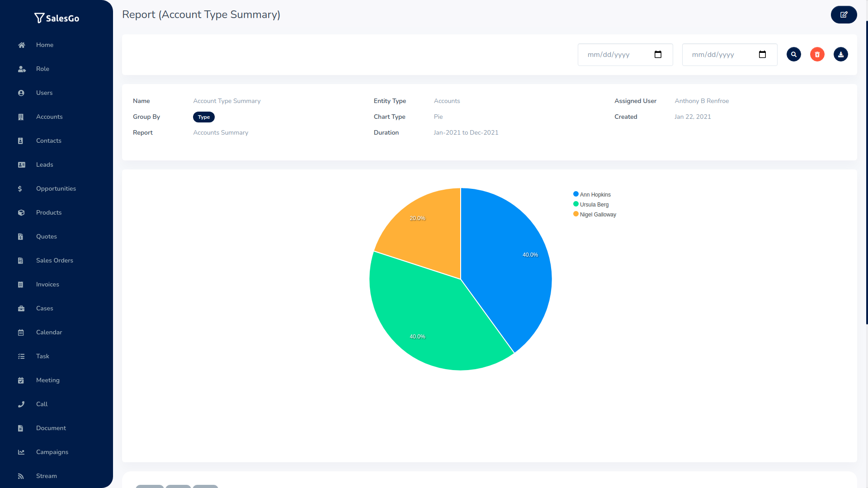Expand the Type group by tag
This screenshot has width=868, height=488.
pos(203,117)
